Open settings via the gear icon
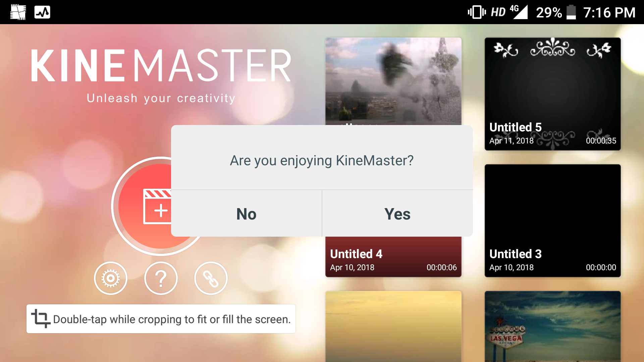Image resolution: width=644 pixels, height=362 pixels. click(111, 278)
